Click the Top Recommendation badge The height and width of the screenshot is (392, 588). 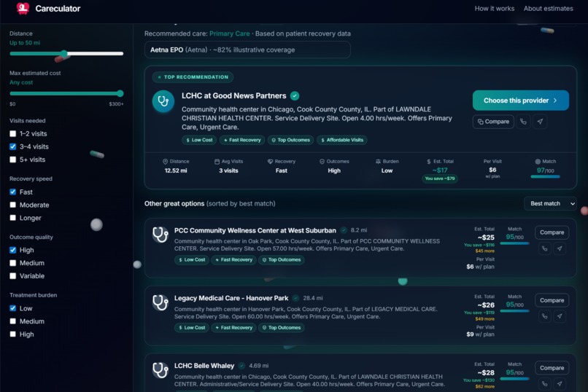click(x=193, y=77)
